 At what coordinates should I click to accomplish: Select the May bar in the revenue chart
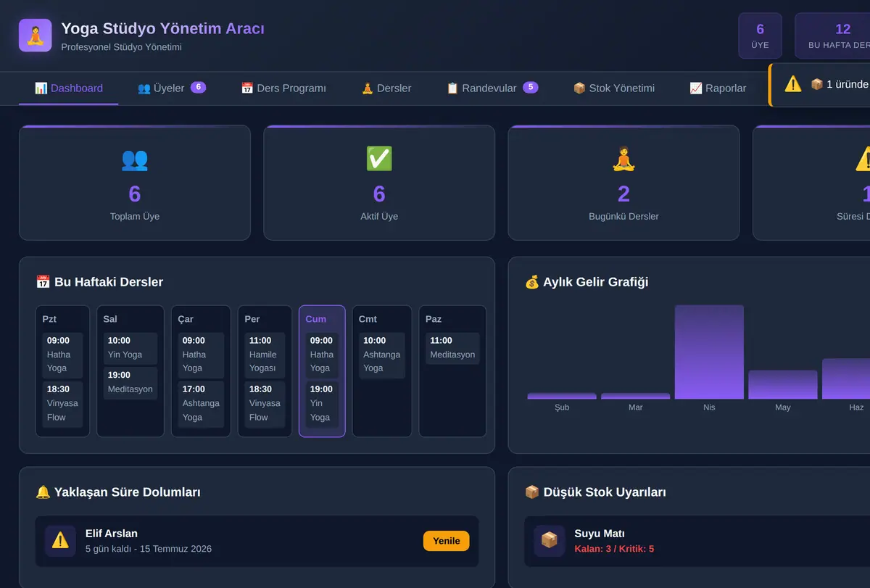coord(783,384)
